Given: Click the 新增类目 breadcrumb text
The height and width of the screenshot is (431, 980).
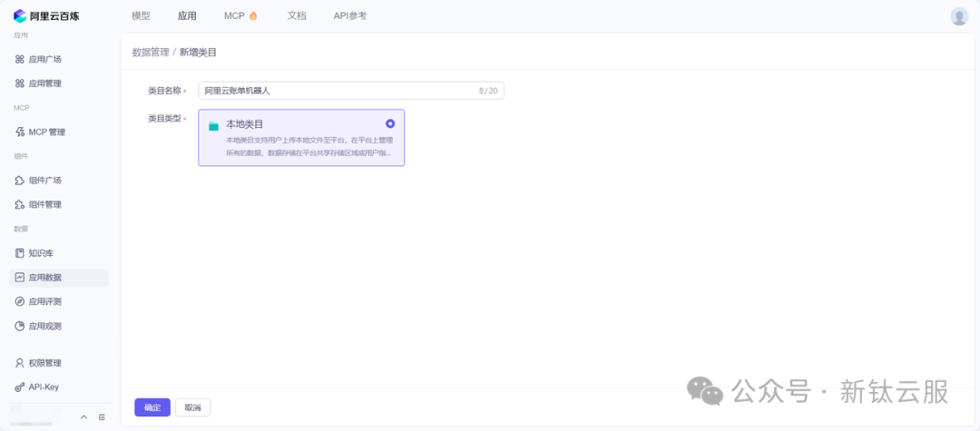Looking at the screenshot, I should click(198, 53).
